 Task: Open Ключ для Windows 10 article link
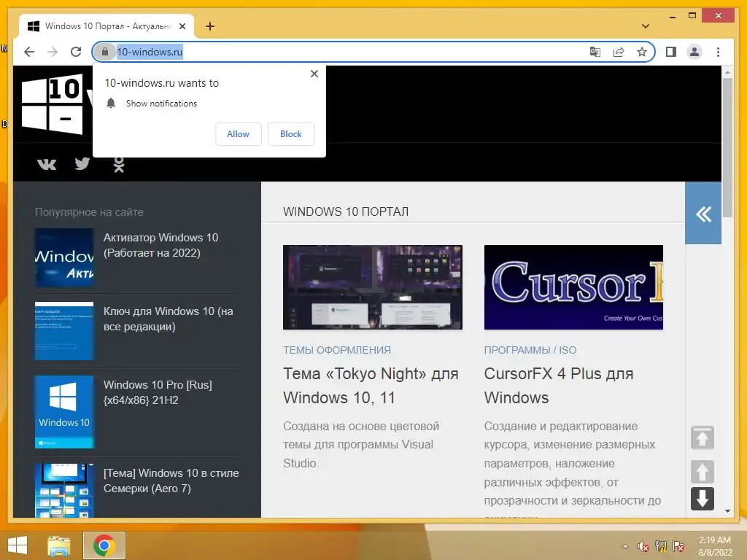point(168,319)
